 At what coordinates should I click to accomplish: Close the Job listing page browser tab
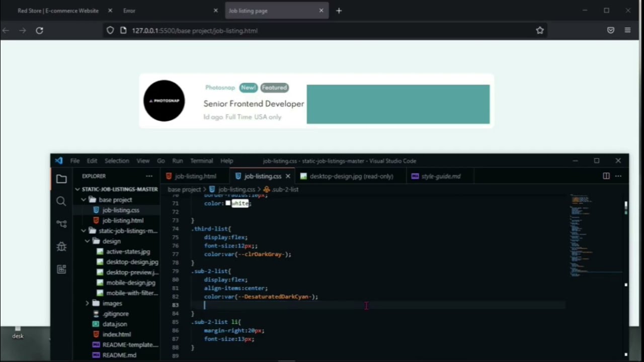321,11
